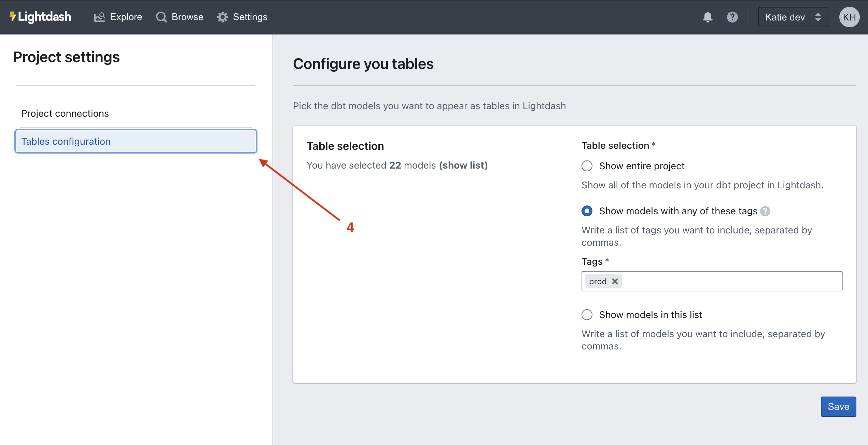This screenshot has height=445, width=868.
Task: Go to the Browse menu
Action: (x=187, y=17)
